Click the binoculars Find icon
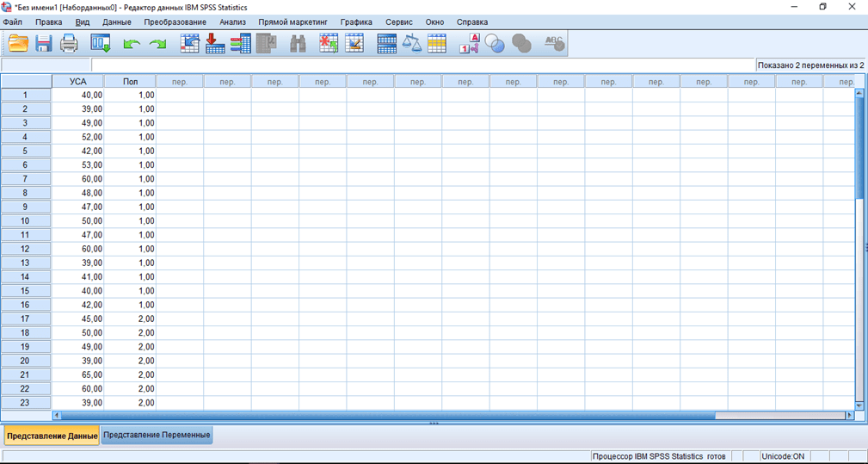Image resolution: width=868 pixels, height=464 pixels. point(298,43)
